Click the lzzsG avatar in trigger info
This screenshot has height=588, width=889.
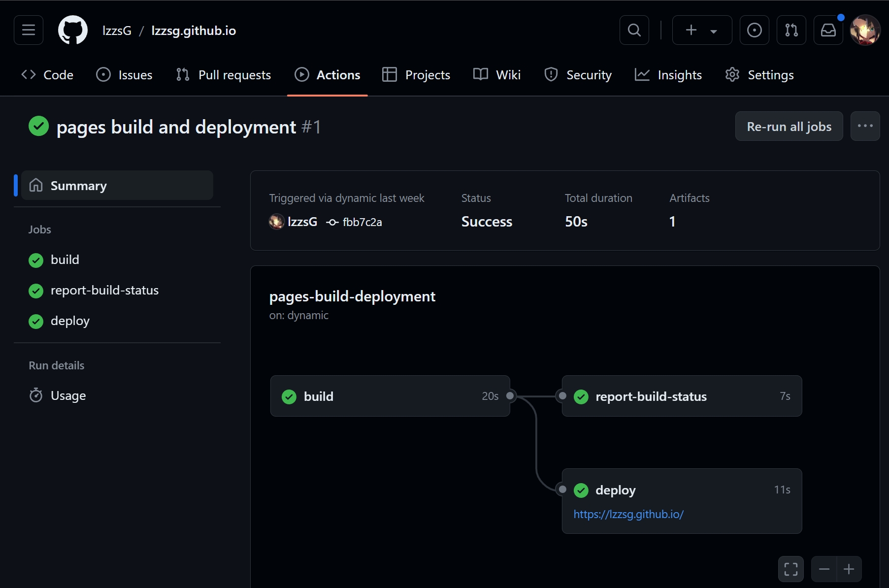[x=276, y=222]
